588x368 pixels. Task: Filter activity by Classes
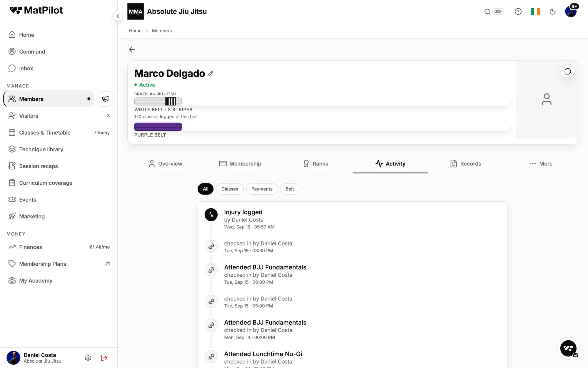(x=230, y=189)
